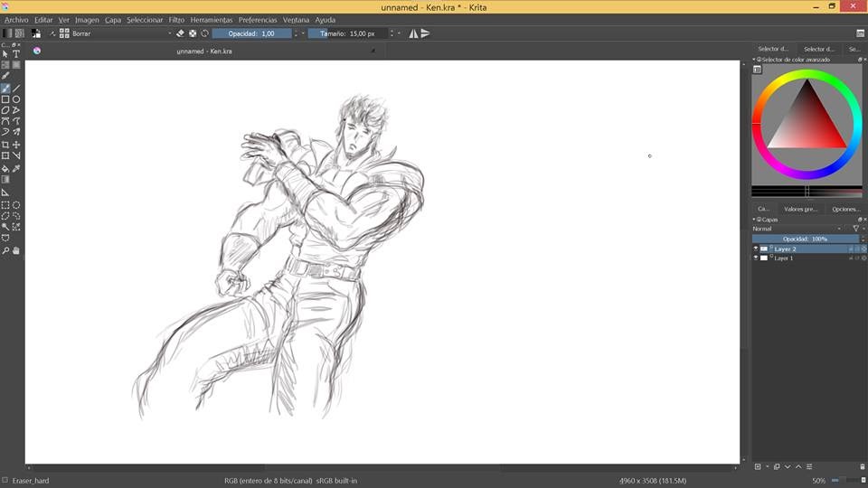
Task: Select the Elliptical Selection tool
Action: coord(16,205)
